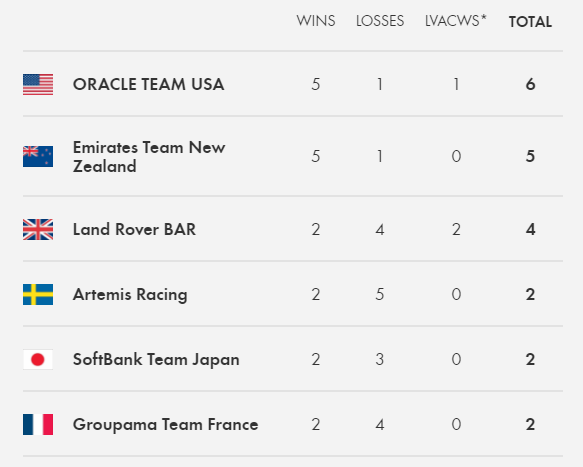The height and width of the screenshot is (467, 583).
Task: Click the New Zealand flag icon
Action: (38, 156)
